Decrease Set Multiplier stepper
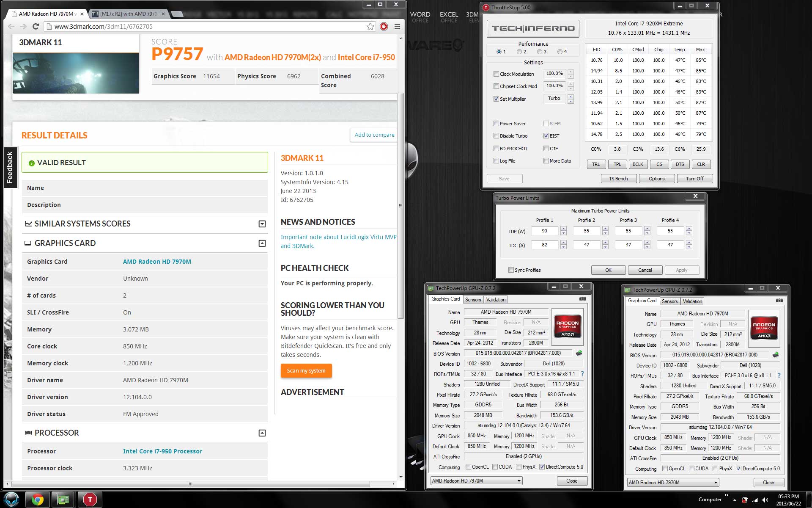Image resolution: width=812 pixels, height=508 pixels. coord(571,102)
